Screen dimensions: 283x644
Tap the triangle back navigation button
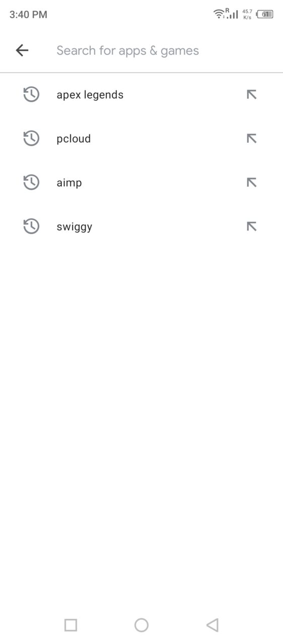[213, 625]
